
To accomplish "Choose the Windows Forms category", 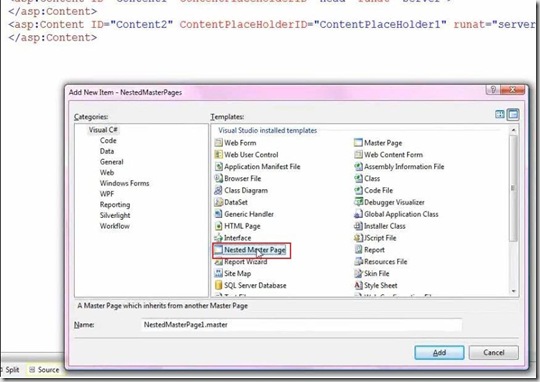I will tap(124, 183).
